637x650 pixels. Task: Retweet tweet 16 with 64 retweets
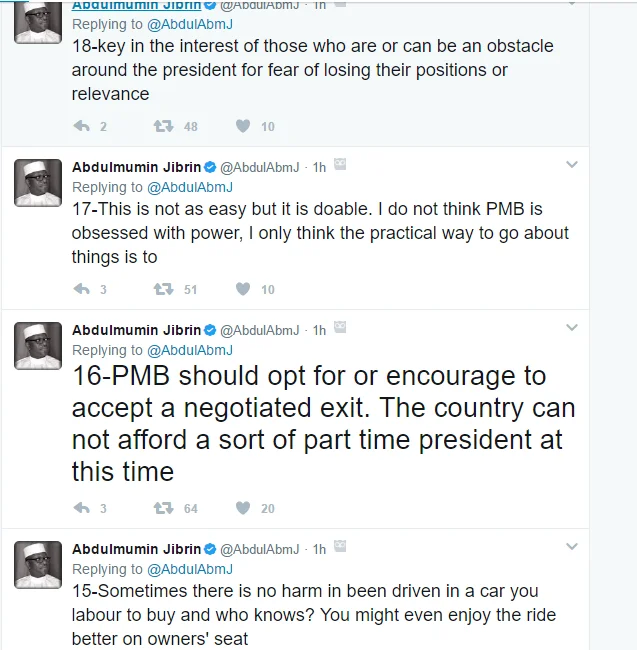(x=161, y=508)
